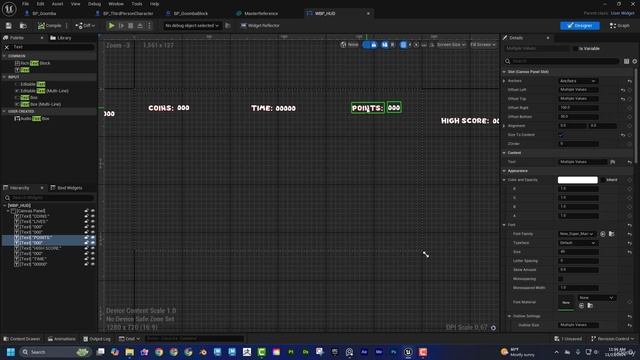Compile the widget blueprint

(49, 26)
